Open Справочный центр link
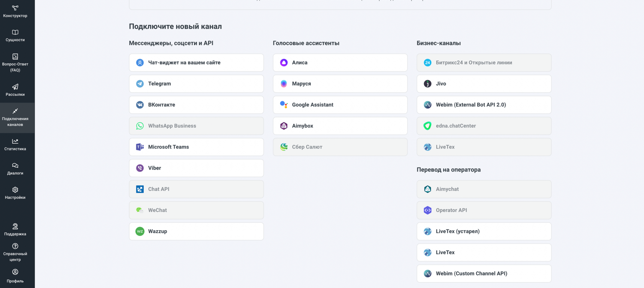Image resolution: width=644 pixels, height=288 pixels. [x=15, y=252]
